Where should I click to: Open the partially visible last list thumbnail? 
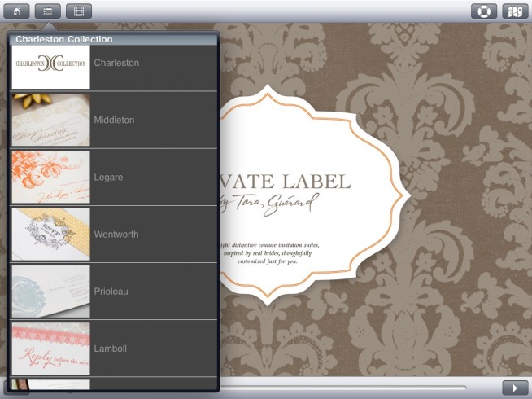[51, 384]
